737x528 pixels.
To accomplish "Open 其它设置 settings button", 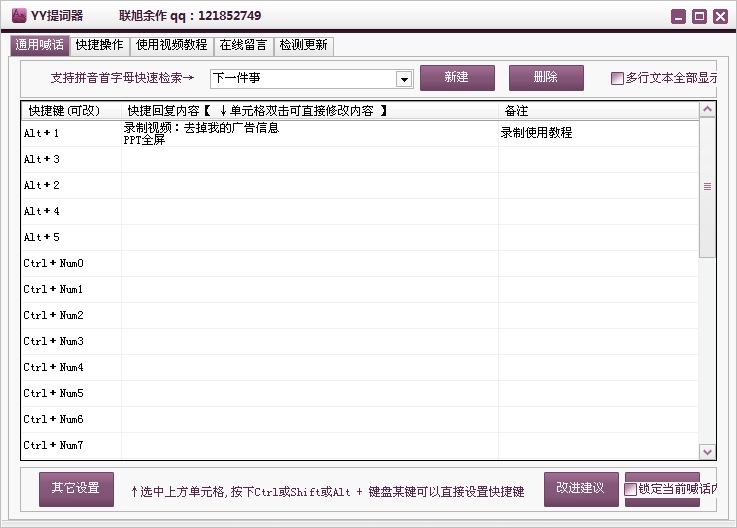I will [76, 488].
